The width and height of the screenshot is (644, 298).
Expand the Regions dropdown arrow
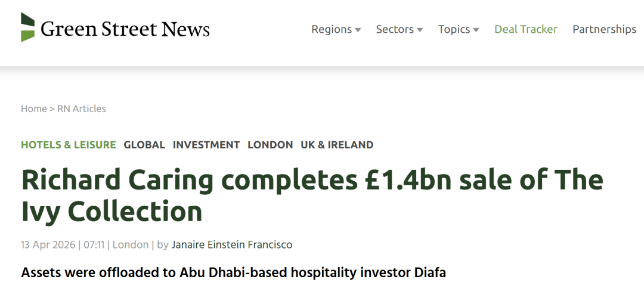tap(358, 30)
